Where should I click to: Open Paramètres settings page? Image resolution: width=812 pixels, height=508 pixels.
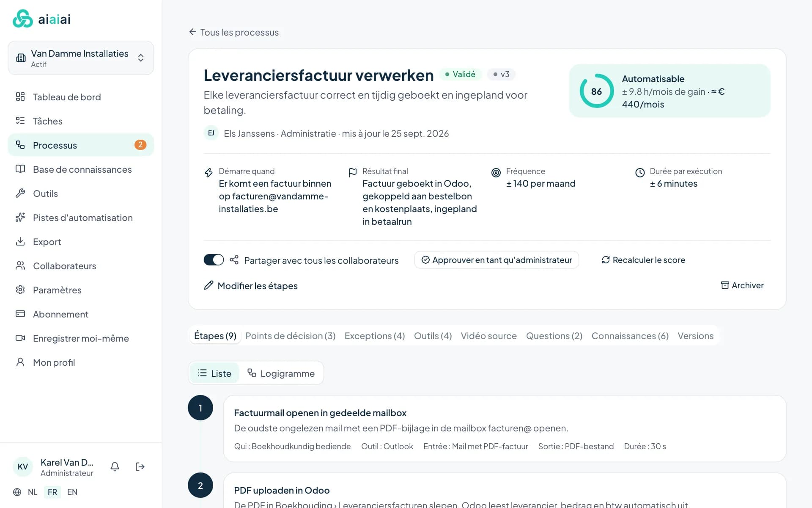[81, 290]
